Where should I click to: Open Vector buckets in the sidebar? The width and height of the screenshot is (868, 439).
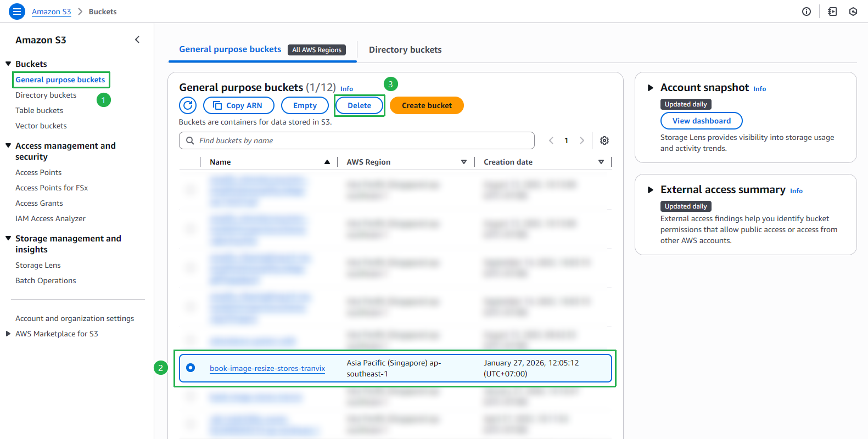point(41,126)
